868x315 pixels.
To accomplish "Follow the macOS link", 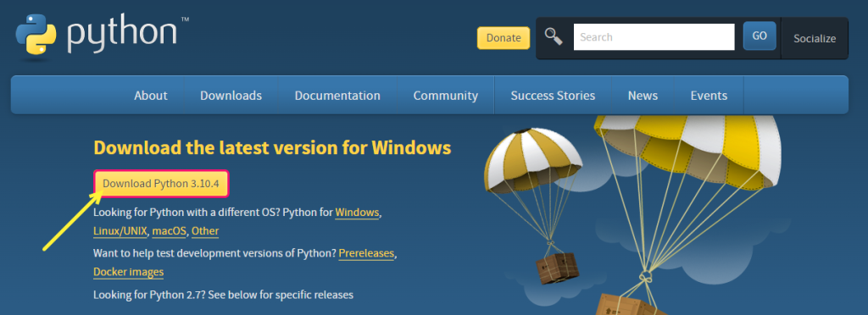I will 169,231.
